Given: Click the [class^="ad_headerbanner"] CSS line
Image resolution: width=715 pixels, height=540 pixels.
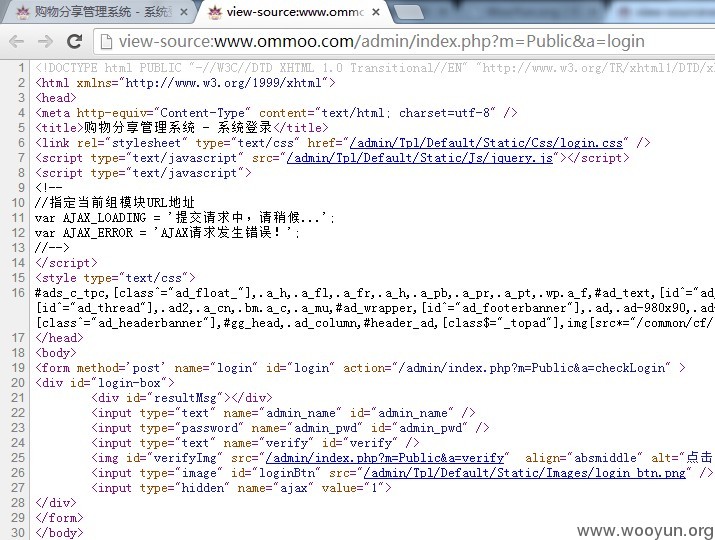Looking at the screenshot, I should [374, 323].
